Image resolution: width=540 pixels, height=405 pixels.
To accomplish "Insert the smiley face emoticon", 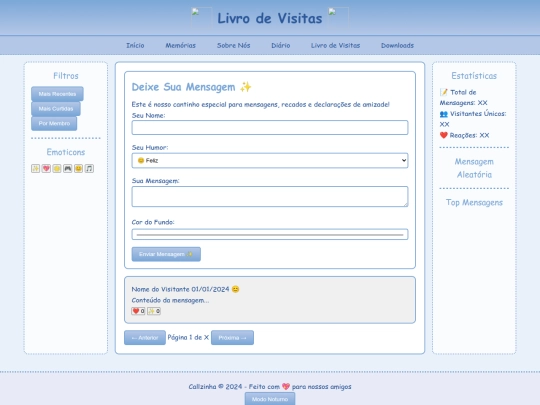I will [x=79, y=168].
